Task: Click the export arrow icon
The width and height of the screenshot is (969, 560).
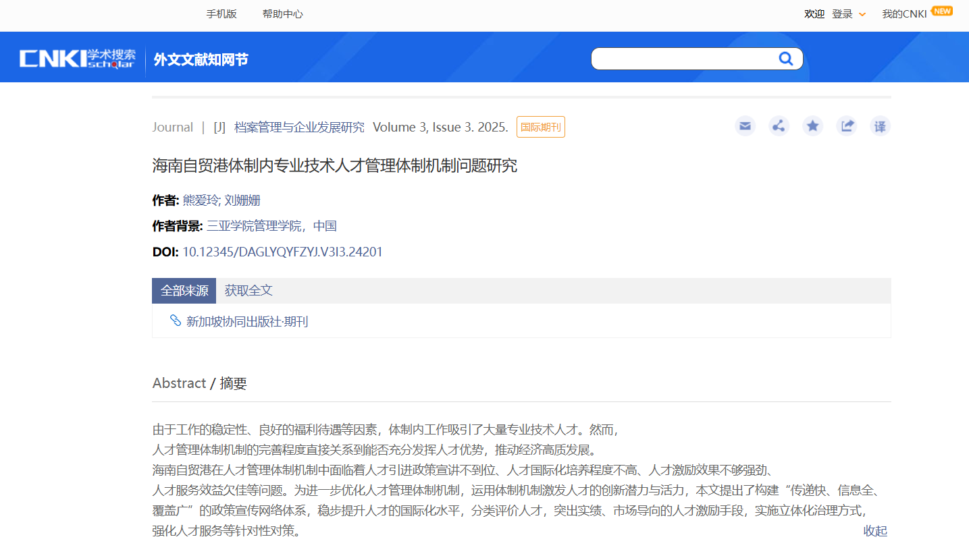Action: (x=846, y=126)
